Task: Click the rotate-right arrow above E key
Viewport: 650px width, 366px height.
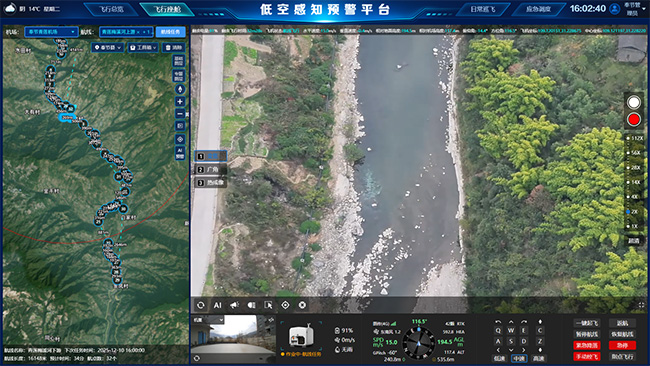Action: pyautogui.click(x=524, y=322)
